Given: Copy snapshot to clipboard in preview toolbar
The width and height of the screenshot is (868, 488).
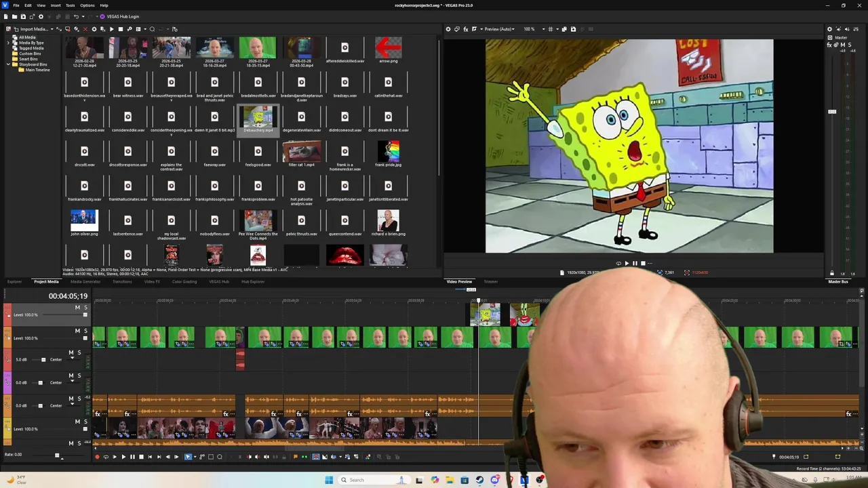Looking at the screenshot, I should [x=564, y=29].
